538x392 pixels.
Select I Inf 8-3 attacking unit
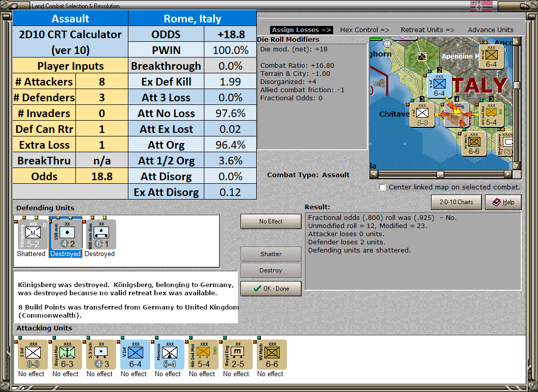[x=33, y=355]
